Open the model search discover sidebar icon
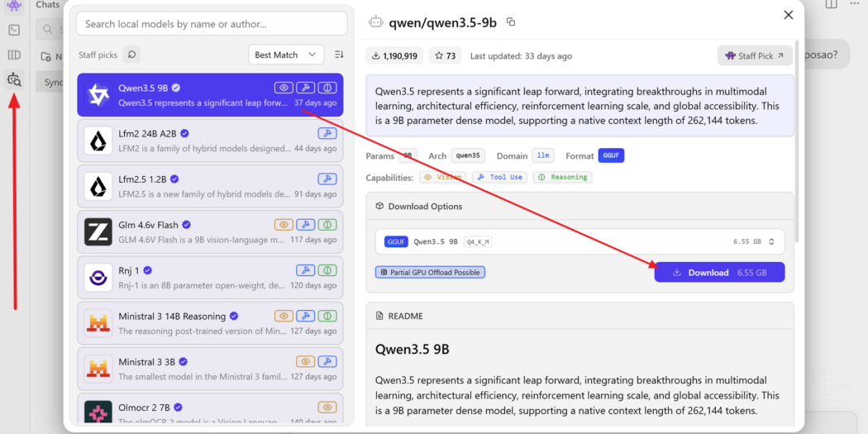The width and height of the screenshot is (868, 434). click(x=14, y=79)
